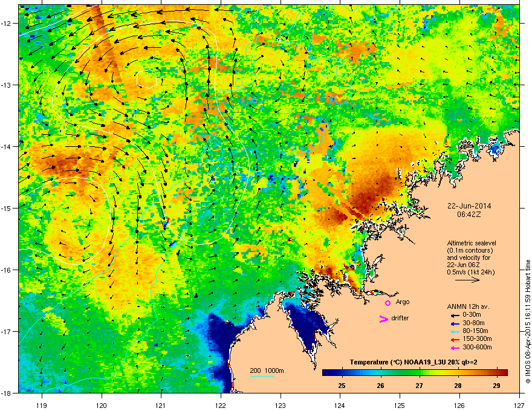This screenshot has height=411, width=532.
Task: Click the colorbar tick label '28'
Action: click(x=458, y=386)
